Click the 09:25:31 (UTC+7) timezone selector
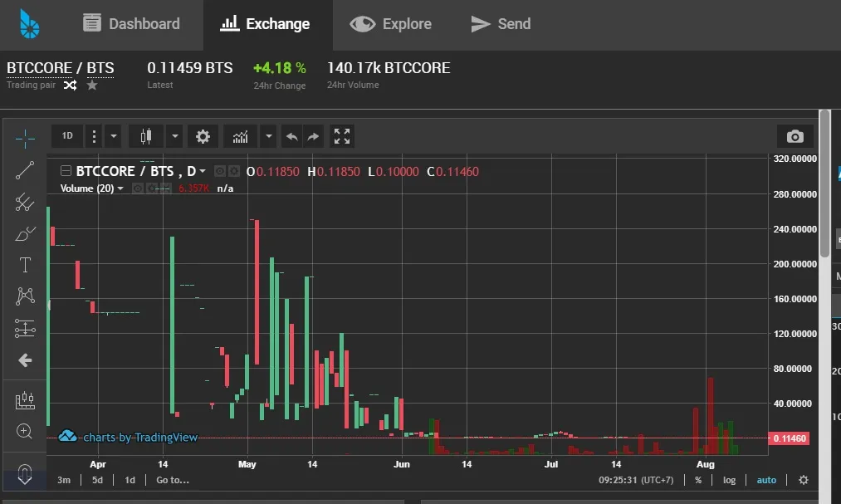Viewport: 841px width, 504px height. 636,480
